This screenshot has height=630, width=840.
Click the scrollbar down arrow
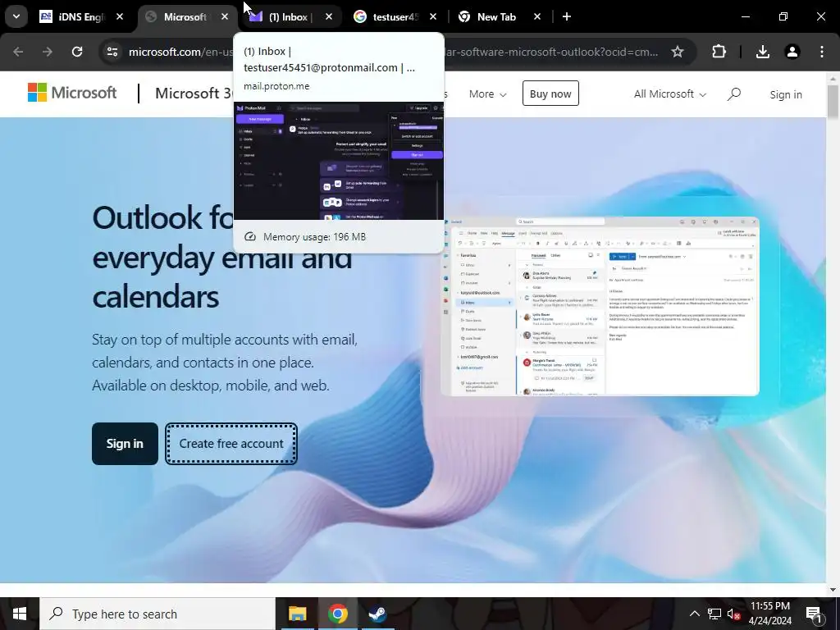coord(833,590)
